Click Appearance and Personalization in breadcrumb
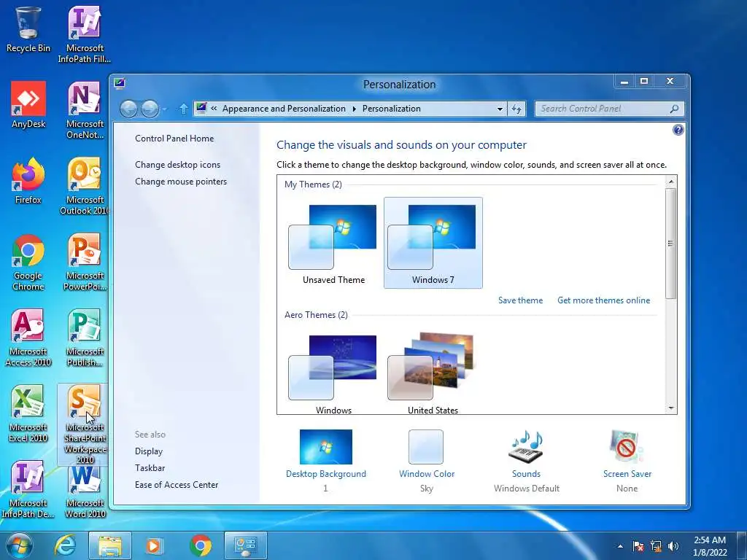The height and width of the screenshot is (560, 747). 284,109
